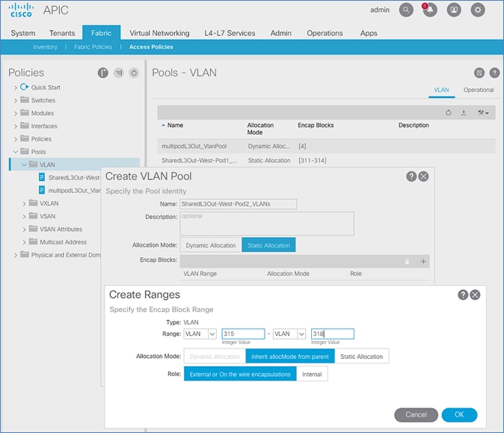Open the L4-L7 Services tab
This screenshot has width=504, height=433.
tap(230, 33)
